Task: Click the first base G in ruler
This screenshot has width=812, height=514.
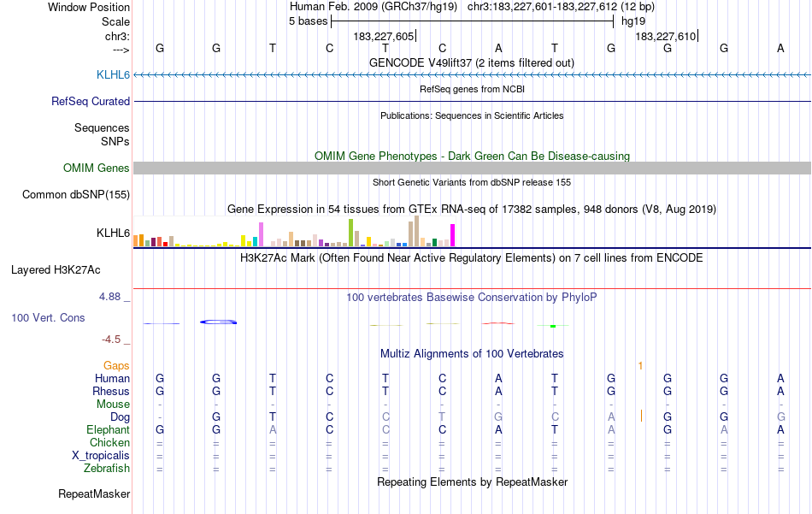Action: point(160,48)
